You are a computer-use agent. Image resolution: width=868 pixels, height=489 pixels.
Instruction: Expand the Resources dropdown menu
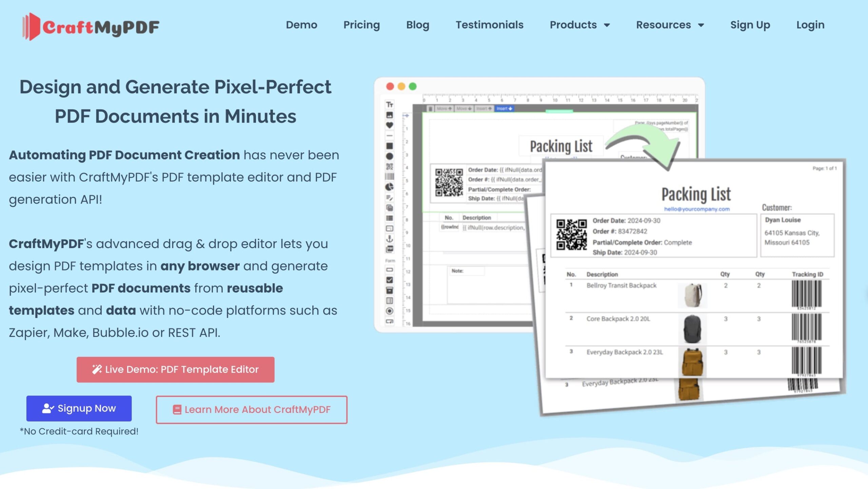670,25
